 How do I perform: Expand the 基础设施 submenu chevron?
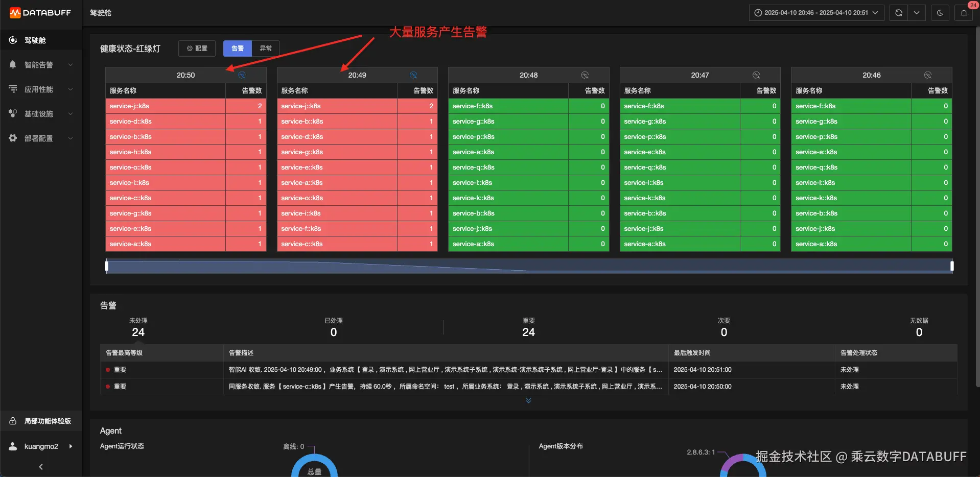pos(71,114)
